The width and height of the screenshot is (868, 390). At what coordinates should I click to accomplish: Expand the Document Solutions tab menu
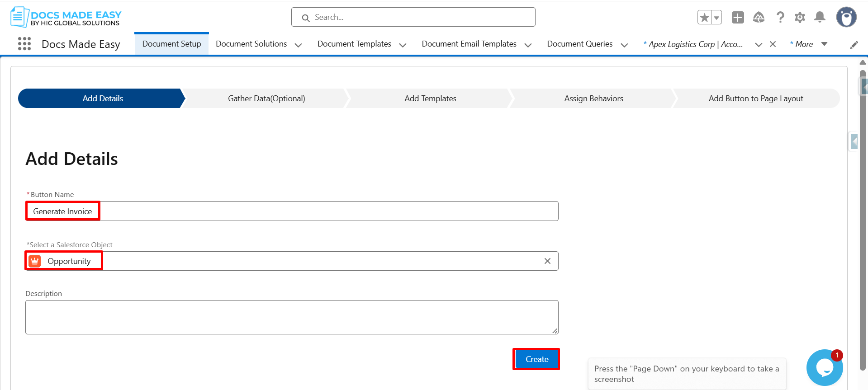(x=298, y=45)
